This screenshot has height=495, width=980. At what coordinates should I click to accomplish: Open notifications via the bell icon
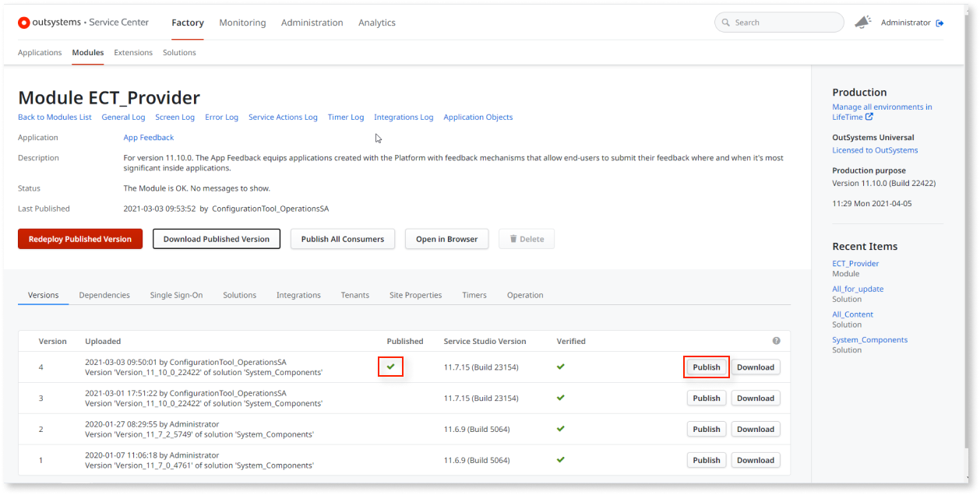(x=863, y=23)
